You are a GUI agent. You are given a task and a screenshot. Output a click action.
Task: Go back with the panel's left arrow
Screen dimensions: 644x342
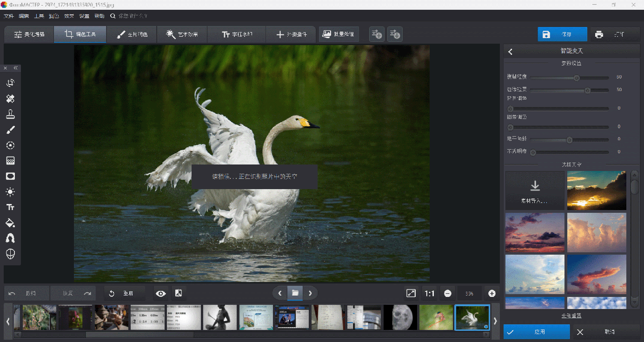[x=510, y=52]
